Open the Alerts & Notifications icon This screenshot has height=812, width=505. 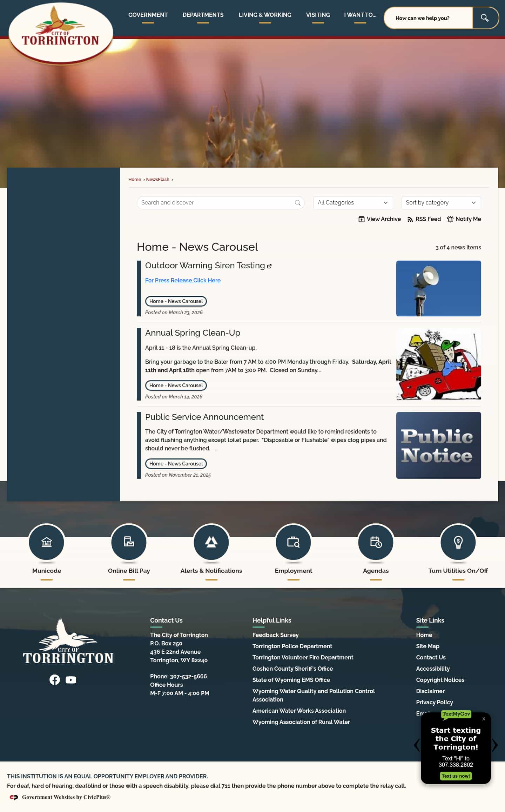[x=211, y=542]
